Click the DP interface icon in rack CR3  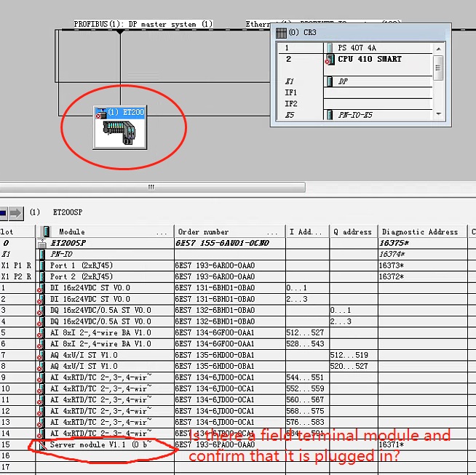point(330,81)
